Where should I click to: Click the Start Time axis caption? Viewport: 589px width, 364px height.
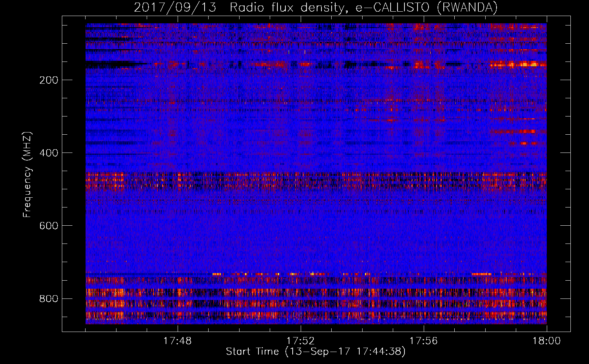(316, 352)
